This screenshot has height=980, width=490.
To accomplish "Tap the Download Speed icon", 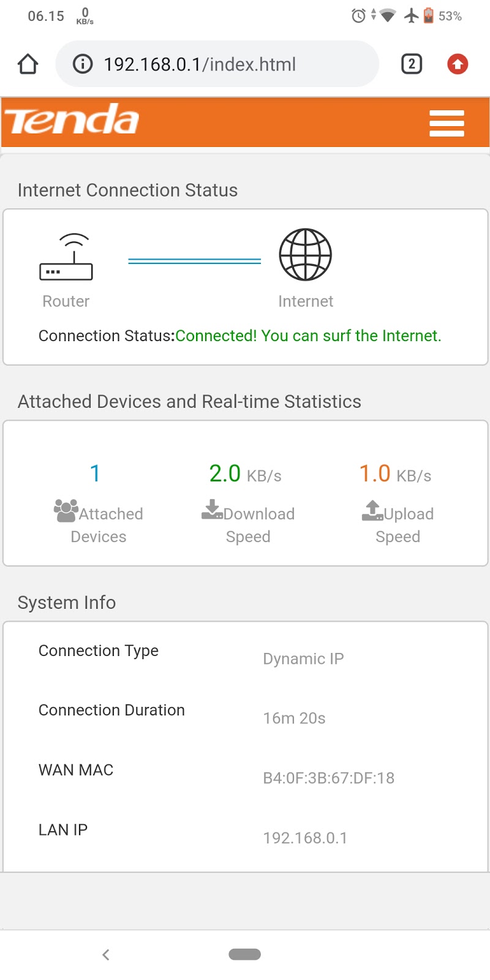I will [212, 510].
